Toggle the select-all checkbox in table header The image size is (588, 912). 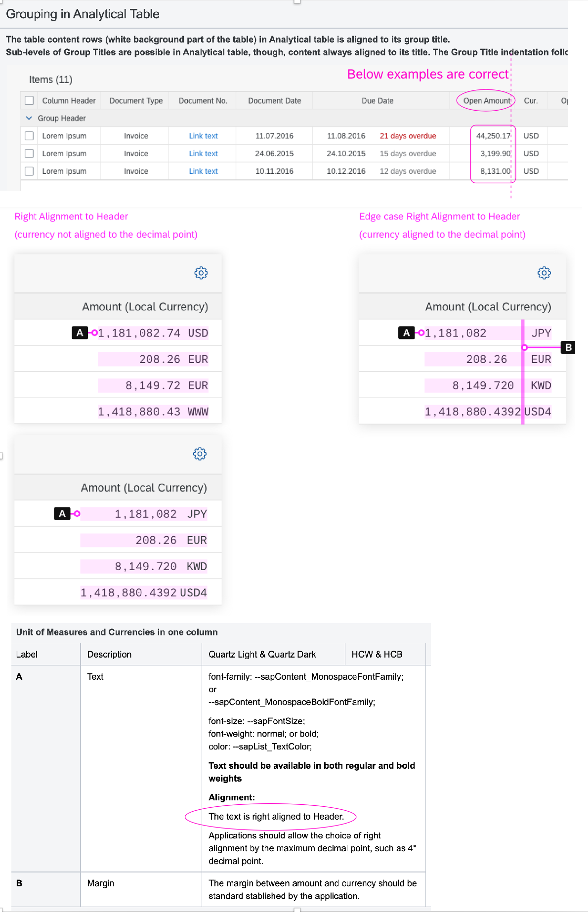click(x=29, y=100)
